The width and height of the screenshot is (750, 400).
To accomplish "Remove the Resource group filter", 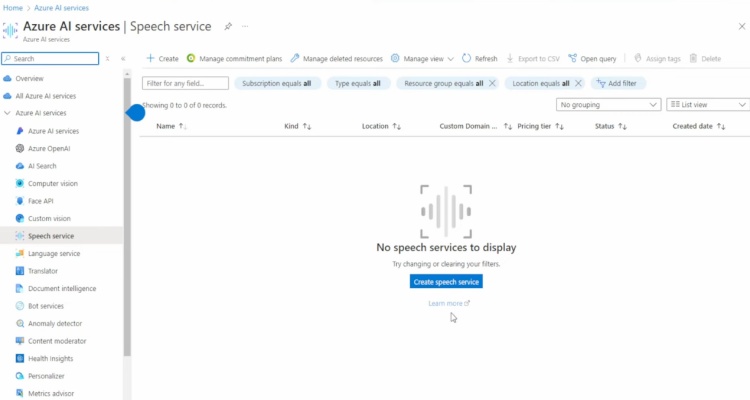I will click(x=492, y=83).
